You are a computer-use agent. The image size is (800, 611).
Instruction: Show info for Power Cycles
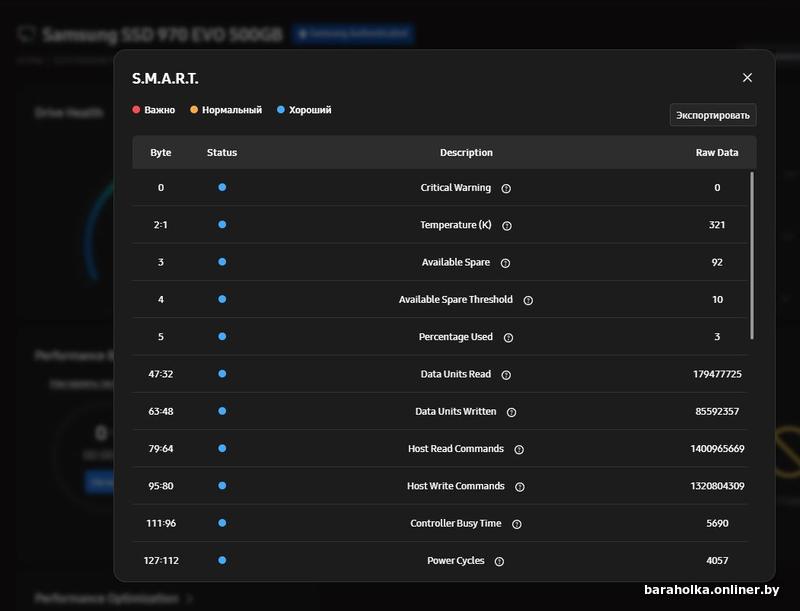point(499,561)
